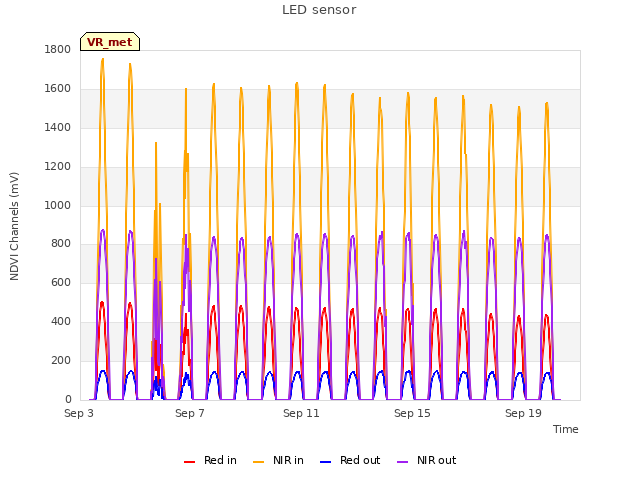Image resolution: width=640 pixels, height=480 pixels.
Task: Toggle the Red out legend entry
Action: (x=350, y=460)
